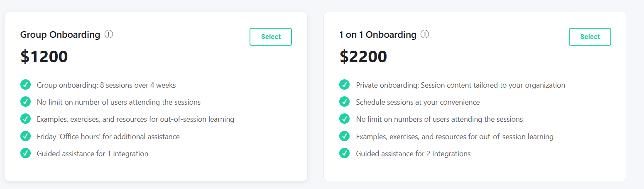Click checkmark beside Guided assistance for 2 integrations
The width and height of the screenshot is (644, 189).
(x=345, y=153)
